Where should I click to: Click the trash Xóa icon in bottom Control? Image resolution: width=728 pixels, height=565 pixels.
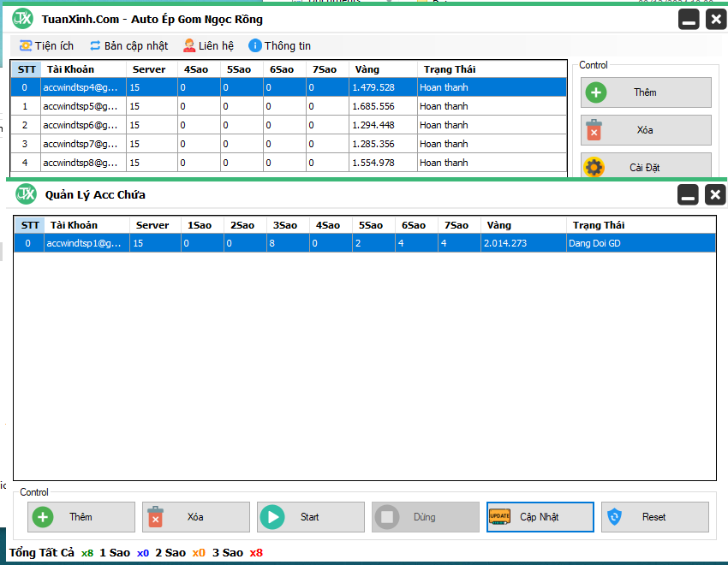click(x=155, y=517)
